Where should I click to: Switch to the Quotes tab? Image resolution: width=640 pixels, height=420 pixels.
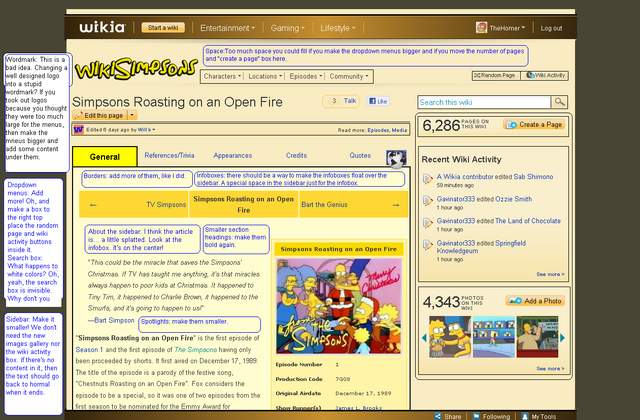(360, 156)
